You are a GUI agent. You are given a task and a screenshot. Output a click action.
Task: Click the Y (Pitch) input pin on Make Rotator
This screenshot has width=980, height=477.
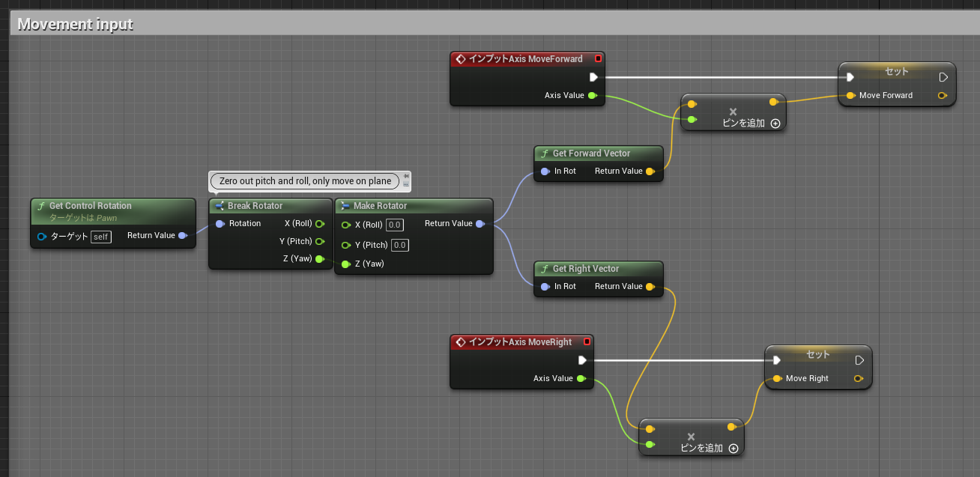[345, 245]
